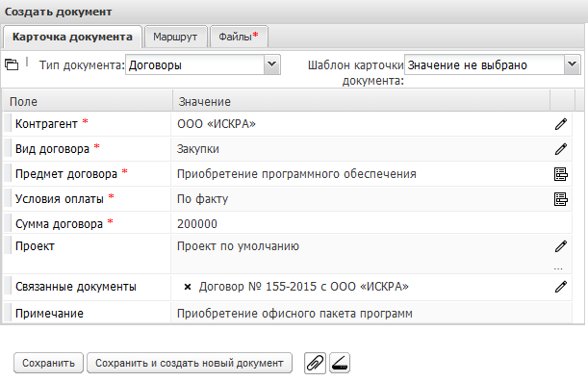Click the Примечание value field
Viewport: 588px width, 382px height.
coord(371,314)
